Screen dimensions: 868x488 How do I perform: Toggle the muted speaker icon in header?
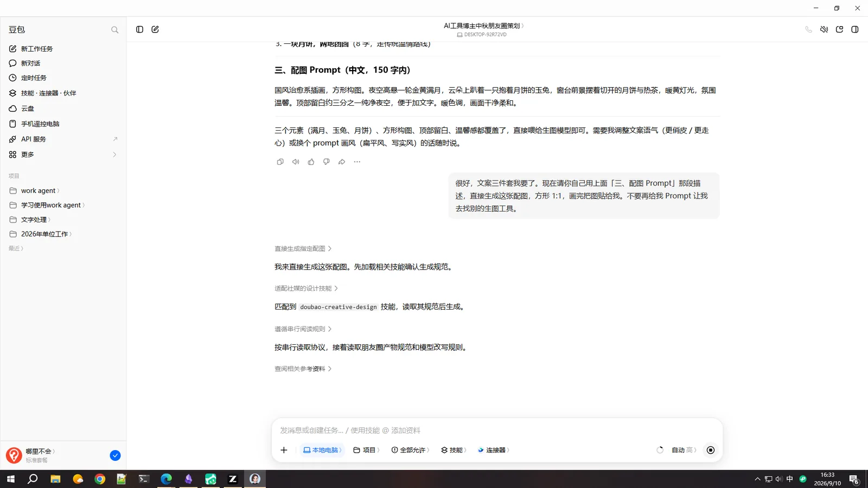point(824,29)
